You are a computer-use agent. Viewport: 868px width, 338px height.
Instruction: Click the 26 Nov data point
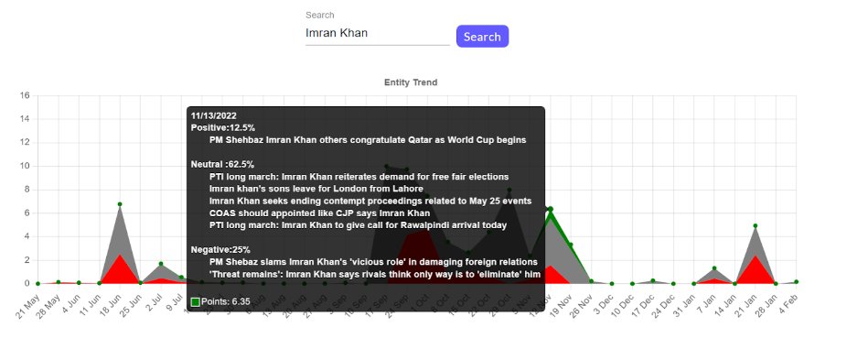(591, 281)
